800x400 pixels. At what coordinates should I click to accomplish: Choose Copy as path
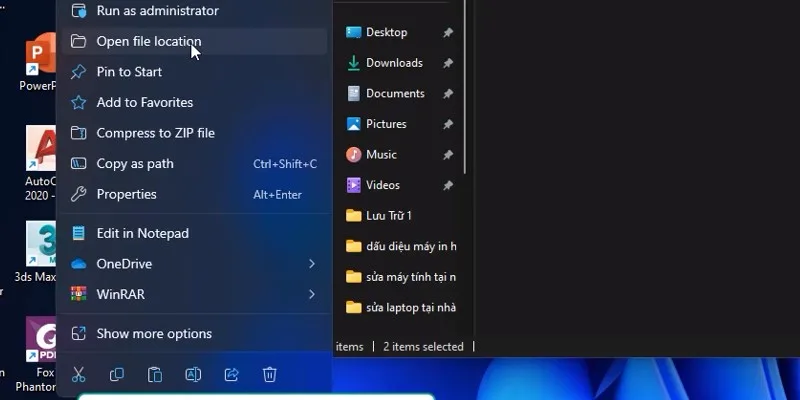coord(194,164)
